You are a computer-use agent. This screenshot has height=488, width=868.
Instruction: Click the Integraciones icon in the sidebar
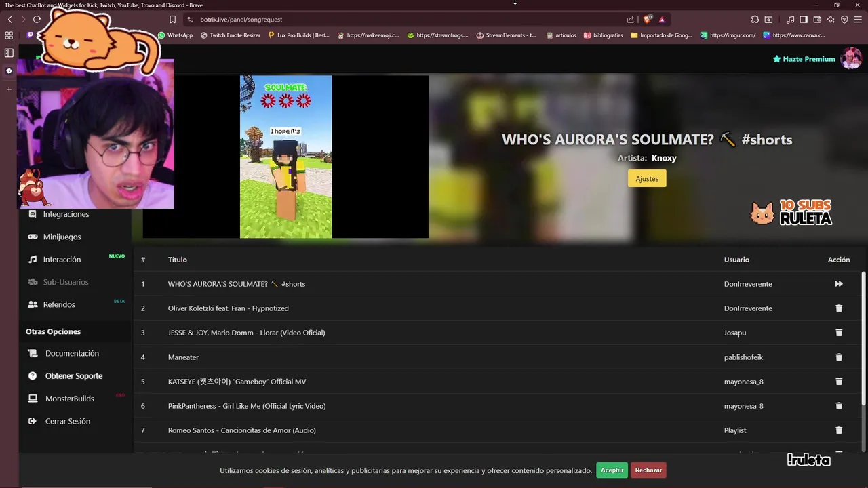33,214
